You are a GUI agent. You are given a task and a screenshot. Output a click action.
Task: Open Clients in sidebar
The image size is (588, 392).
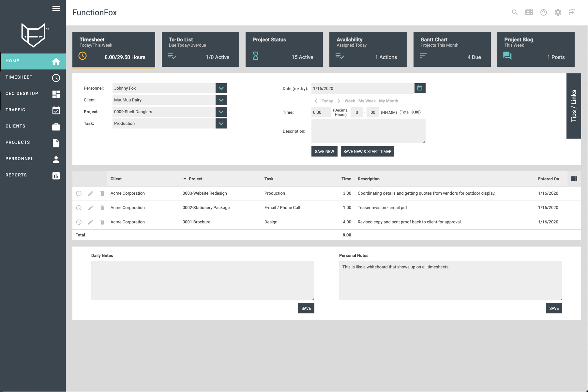33,127
